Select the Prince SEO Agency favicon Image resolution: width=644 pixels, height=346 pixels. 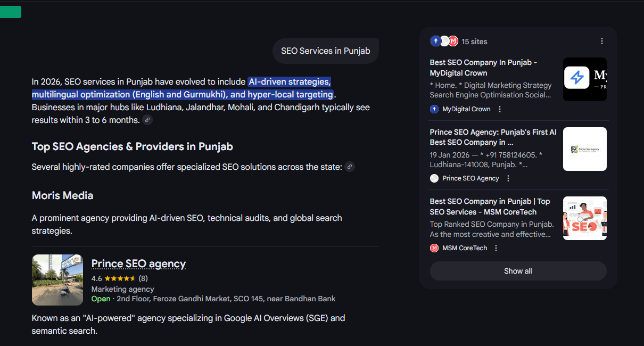(434, 178)
